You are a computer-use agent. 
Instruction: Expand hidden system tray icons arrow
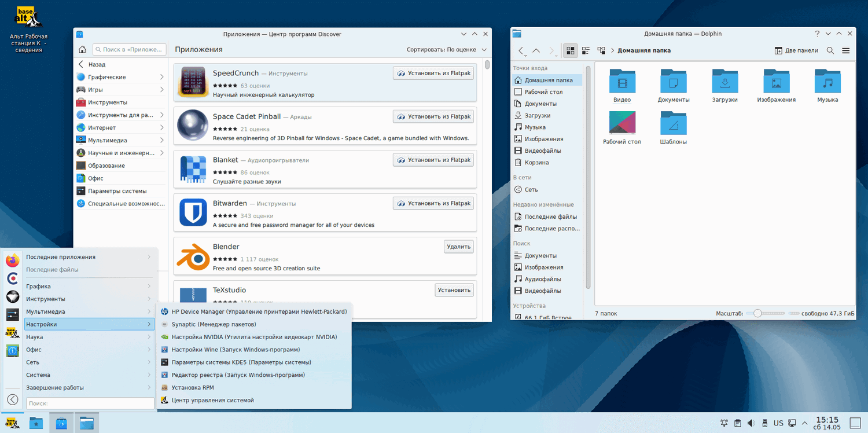click(x=804, y=423)
